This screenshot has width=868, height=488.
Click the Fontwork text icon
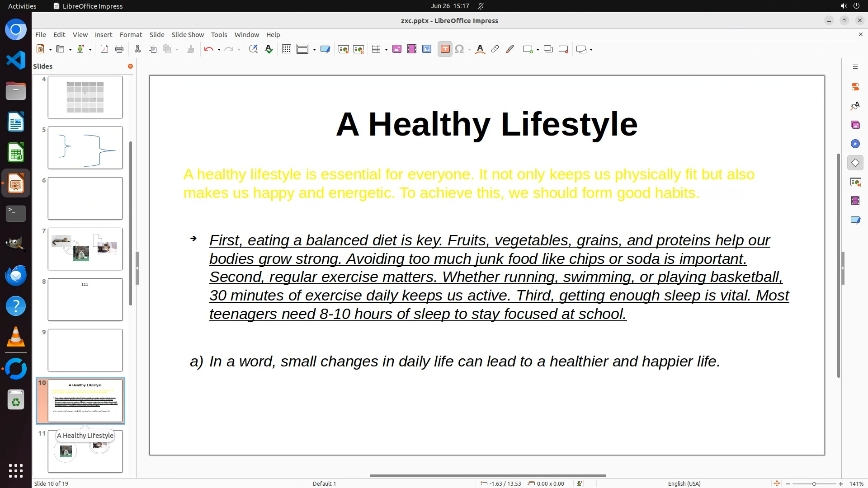point(480,49)
